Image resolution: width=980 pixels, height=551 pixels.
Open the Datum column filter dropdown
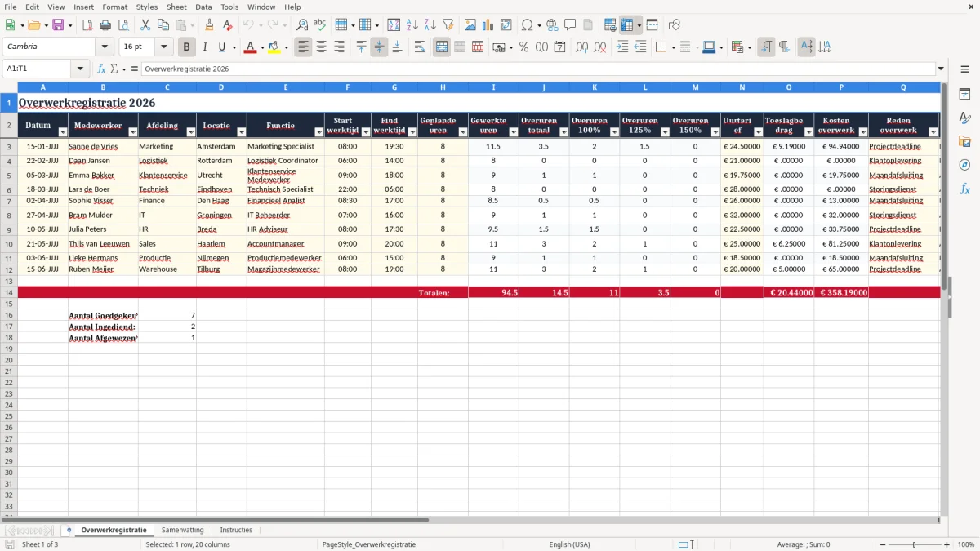63,132
